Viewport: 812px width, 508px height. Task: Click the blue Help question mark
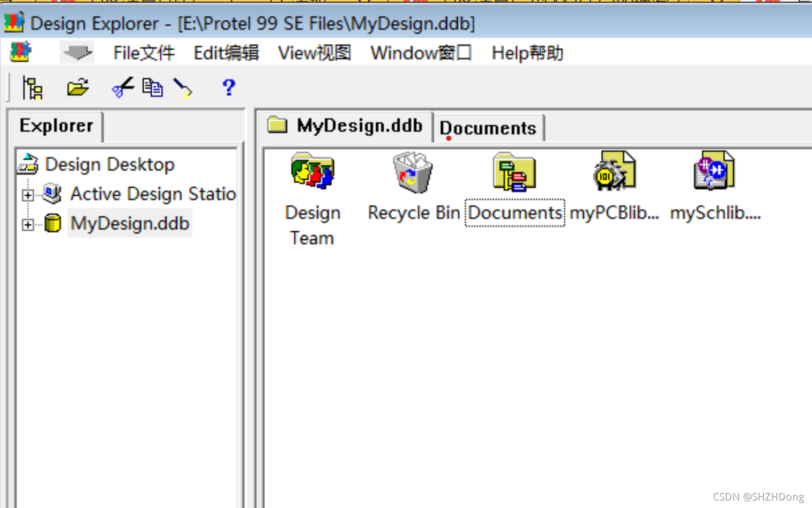point(229,87)
